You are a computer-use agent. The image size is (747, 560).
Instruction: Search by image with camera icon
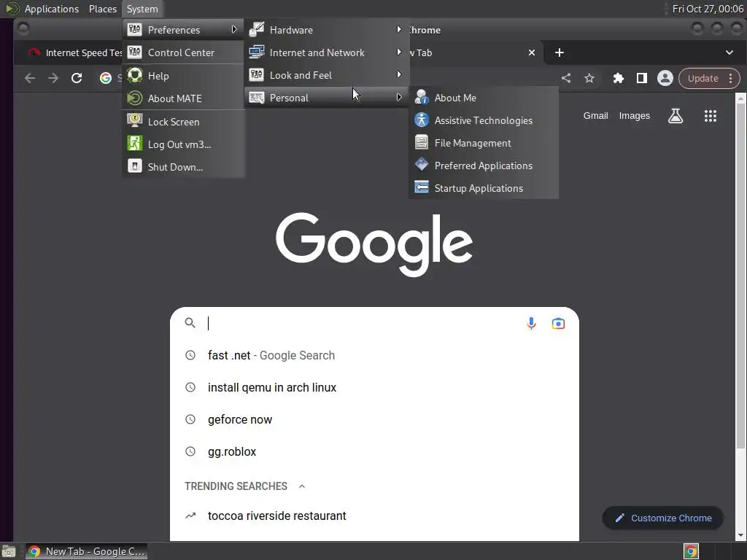(x=558, y=323)
